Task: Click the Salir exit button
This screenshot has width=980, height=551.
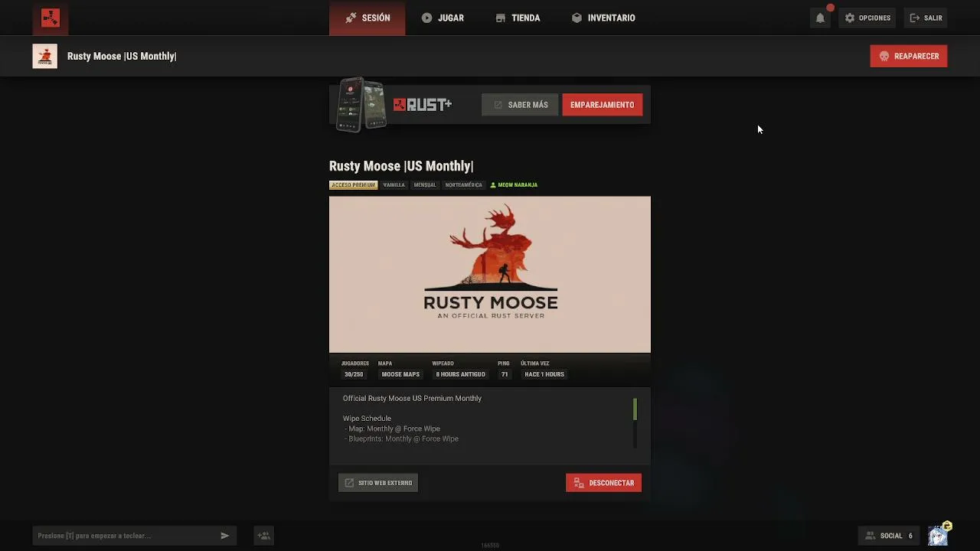Action: (926, 18)
